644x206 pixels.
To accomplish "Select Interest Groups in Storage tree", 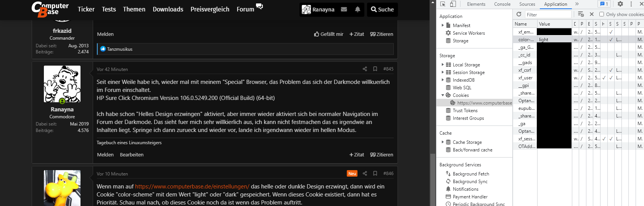I will (x=468, y=118).
